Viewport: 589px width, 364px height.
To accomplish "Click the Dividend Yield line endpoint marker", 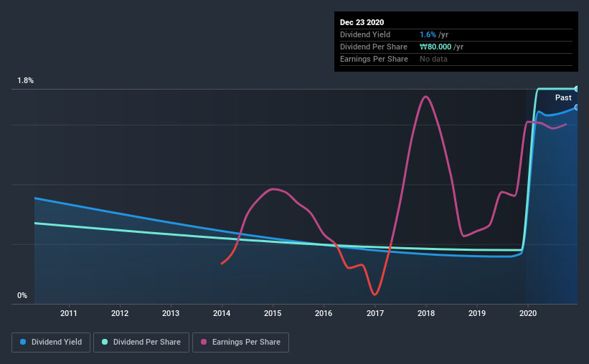I will (x=576, y=107).
